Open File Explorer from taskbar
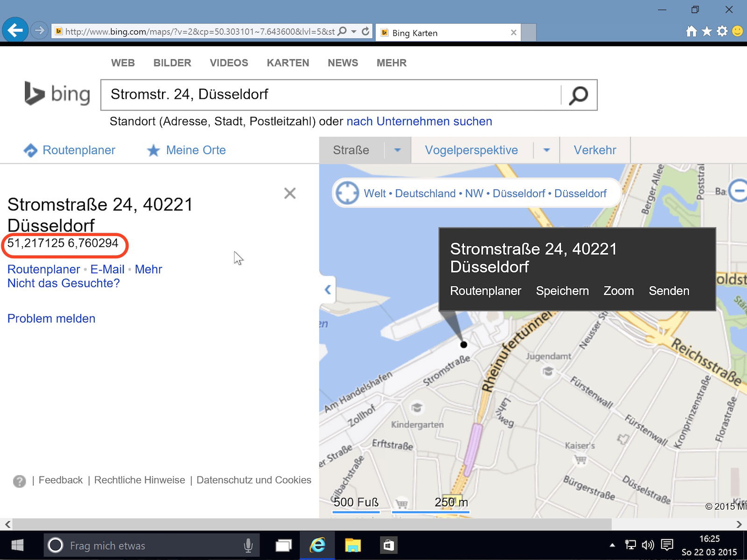Image resolution: width=747 pixels, height=560 pixels. pos(353,546)
